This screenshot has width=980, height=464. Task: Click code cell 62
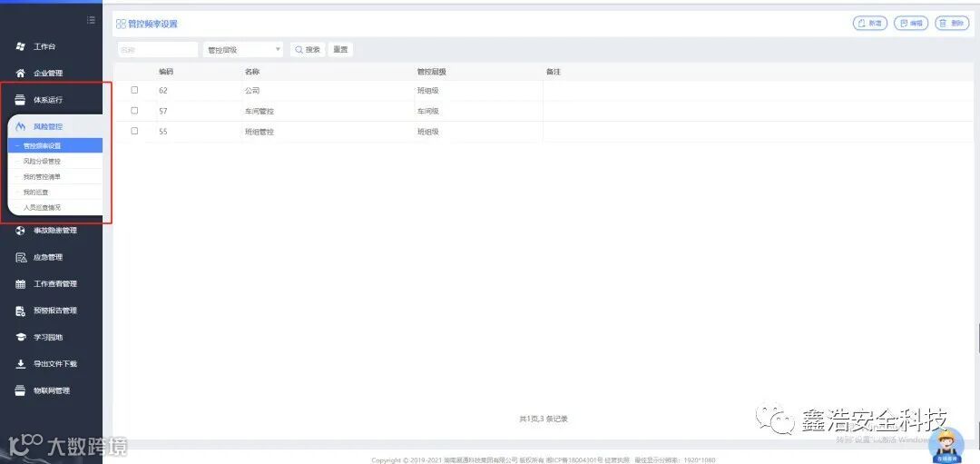[x=163, y=91]
